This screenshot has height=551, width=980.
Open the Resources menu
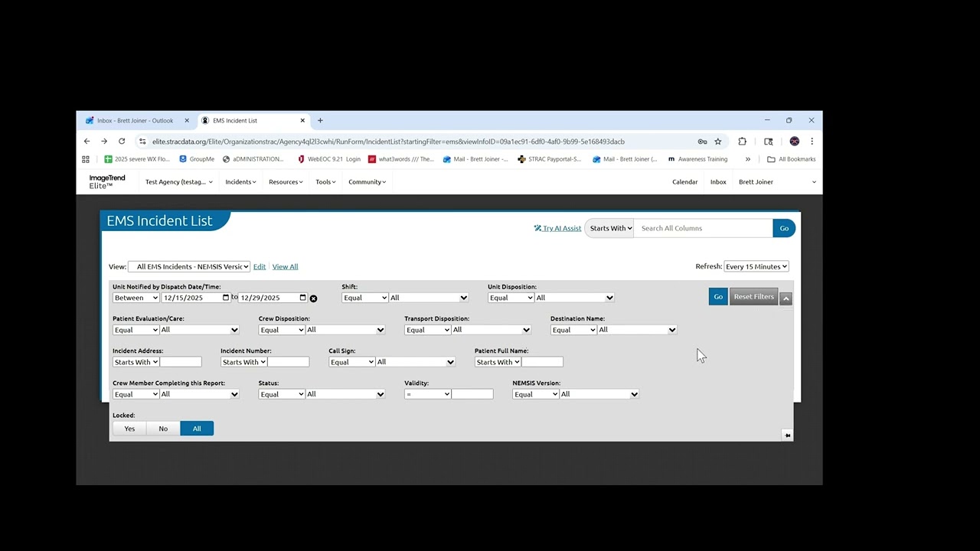pyautogui.click(x=286, y=182)
